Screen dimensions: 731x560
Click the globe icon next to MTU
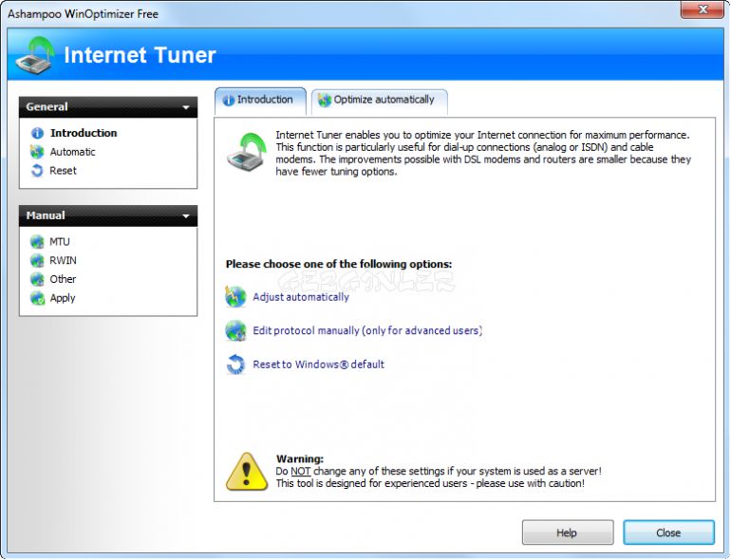[x=37, y=241]
